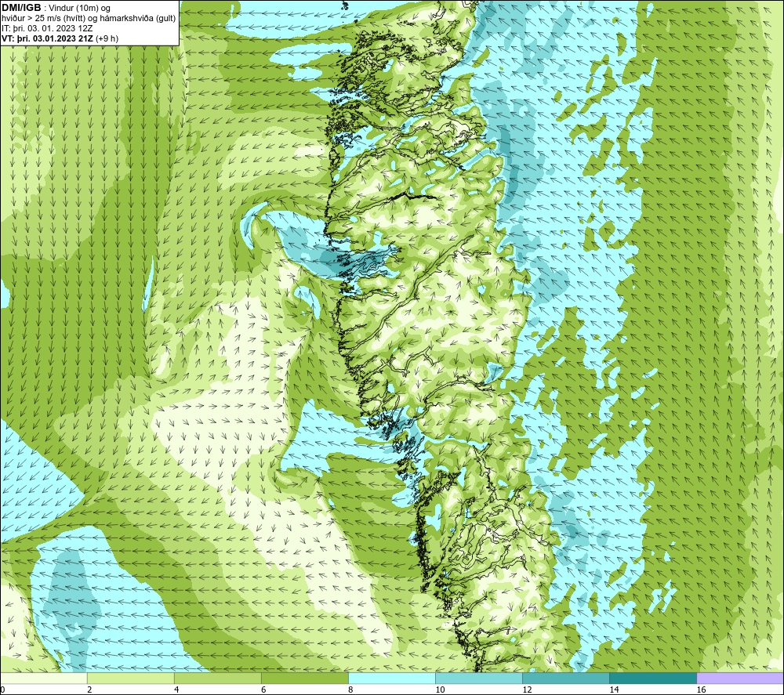Click the 'VT: þri. 03.01.2023 21Z' valid time line
Screen dimensions: 784x695
(x=60, y=38)
